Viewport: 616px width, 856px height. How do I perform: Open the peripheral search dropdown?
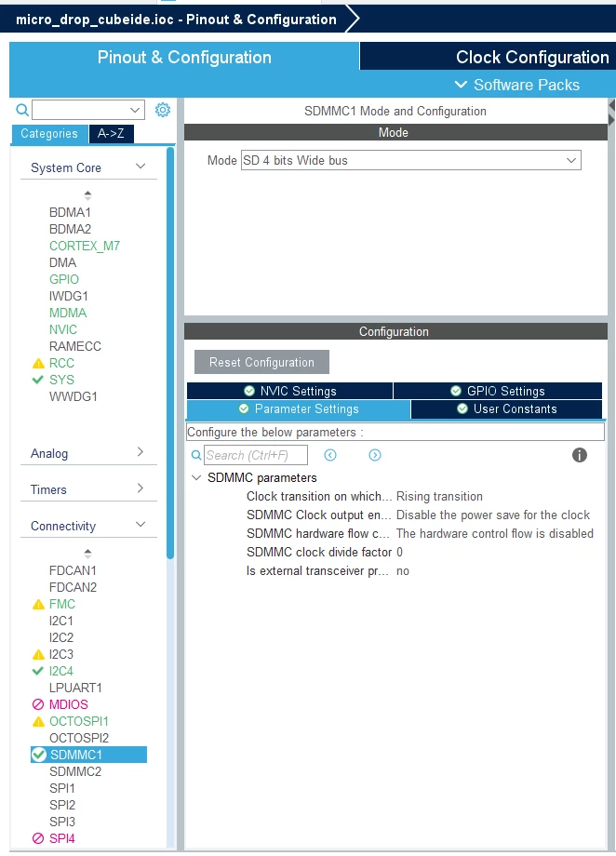tap(135, 110)
